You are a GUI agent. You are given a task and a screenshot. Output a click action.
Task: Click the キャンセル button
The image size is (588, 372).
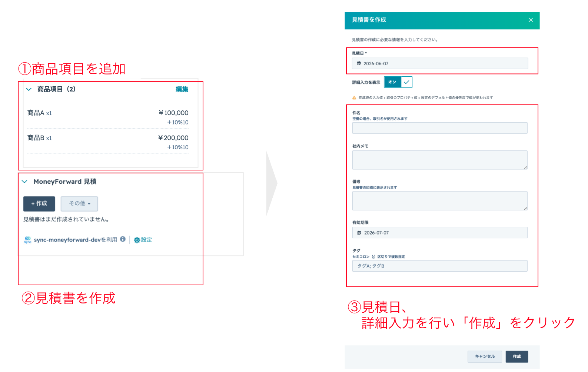[485, 357]
